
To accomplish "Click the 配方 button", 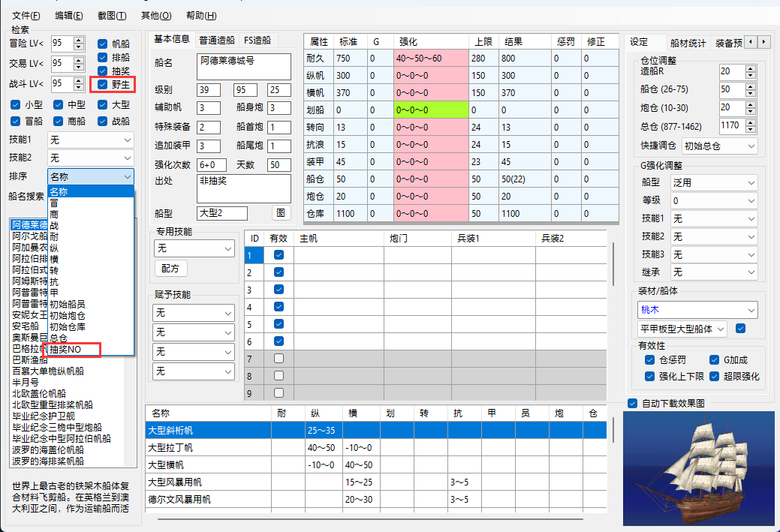I will [170, 268].
